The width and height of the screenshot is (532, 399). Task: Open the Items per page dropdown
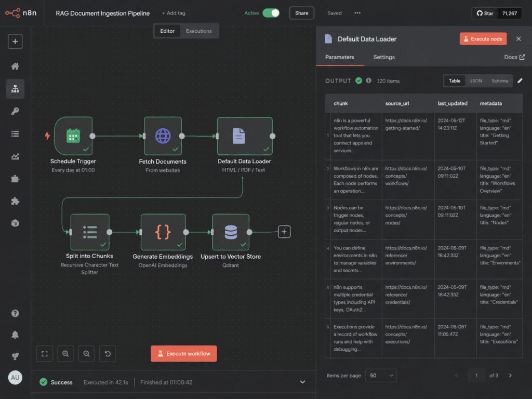[x=381, y=376]
